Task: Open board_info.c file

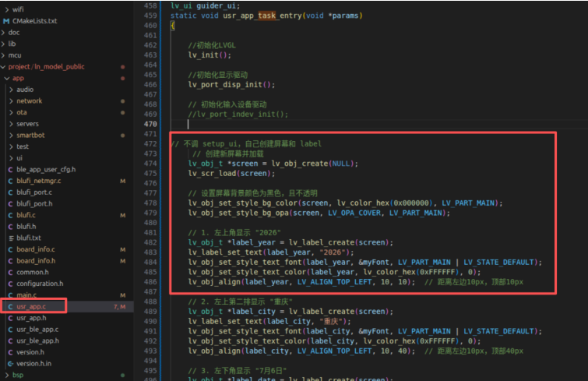Action: coord(36,249)
